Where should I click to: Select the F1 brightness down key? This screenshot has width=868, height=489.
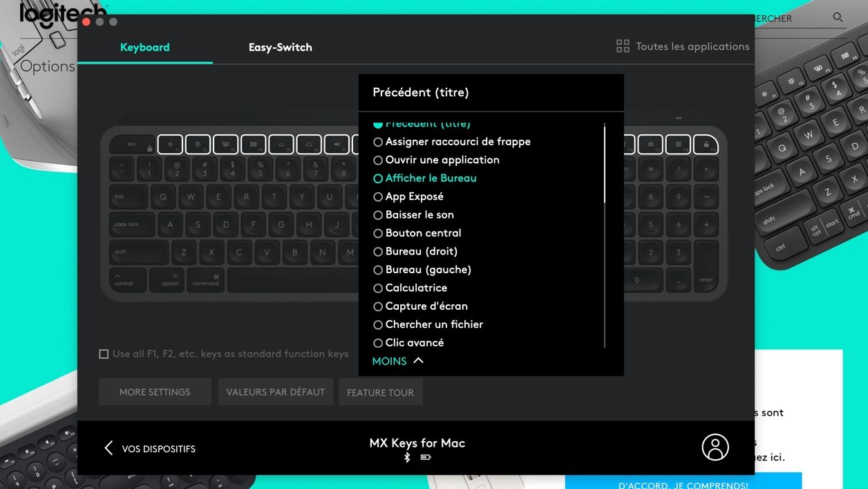pyautogui.click(x=170, y=145)
